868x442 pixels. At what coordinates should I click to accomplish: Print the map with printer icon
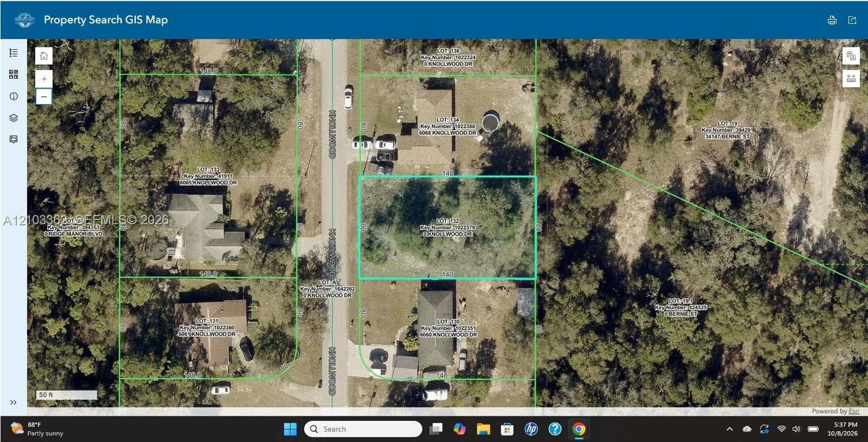pyautogui.click(x=832, y=20)
